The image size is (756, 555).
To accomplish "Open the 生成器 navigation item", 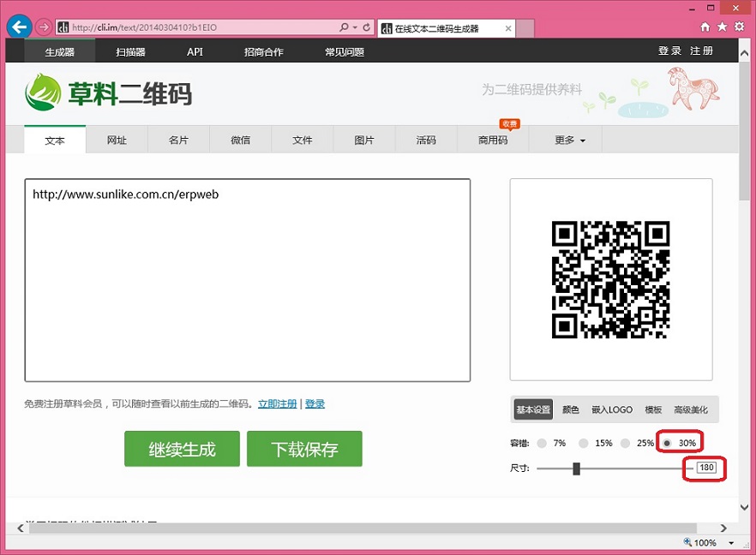I will coord(60,51).
